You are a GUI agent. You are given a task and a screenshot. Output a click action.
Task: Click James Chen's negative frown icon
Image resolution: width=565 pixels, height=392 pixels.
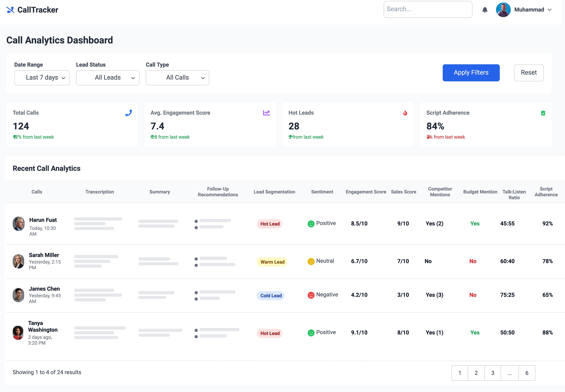tap(311, 295)
